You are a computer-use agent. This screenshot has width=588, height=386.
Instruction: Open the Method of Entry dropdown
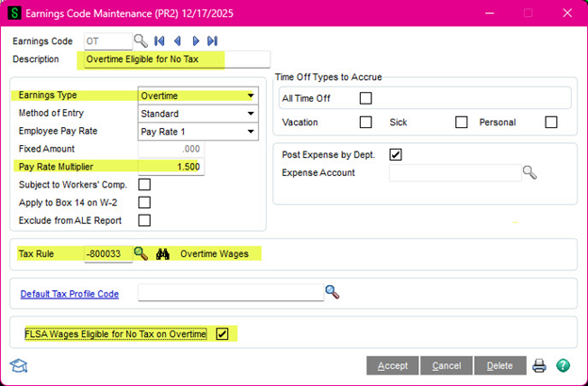pos(251,113)
